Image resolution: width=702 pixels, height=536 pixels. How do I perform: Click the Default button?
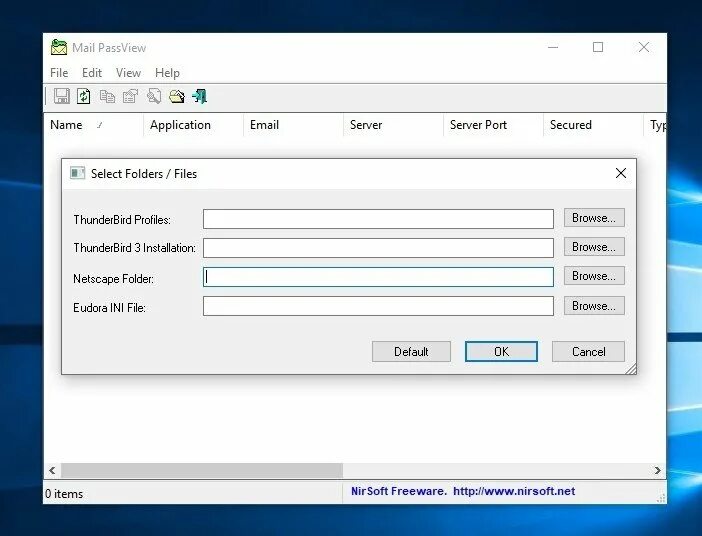[411, 352]
